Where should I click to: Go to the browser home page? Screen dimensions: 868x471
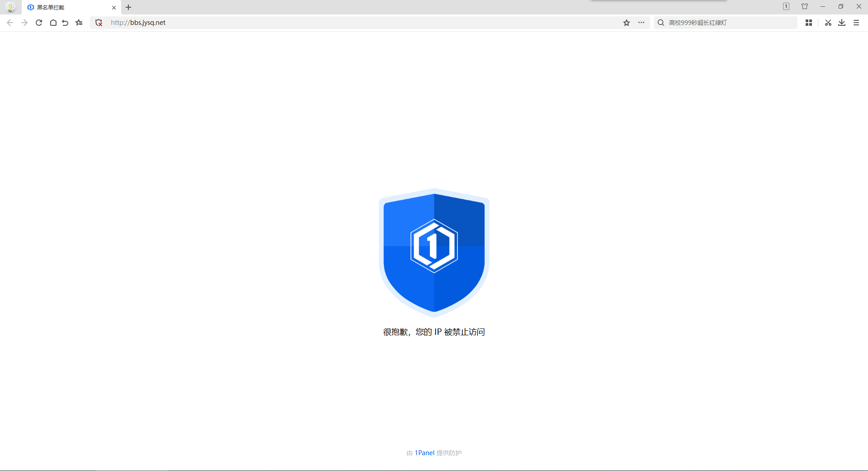(53, 23)
